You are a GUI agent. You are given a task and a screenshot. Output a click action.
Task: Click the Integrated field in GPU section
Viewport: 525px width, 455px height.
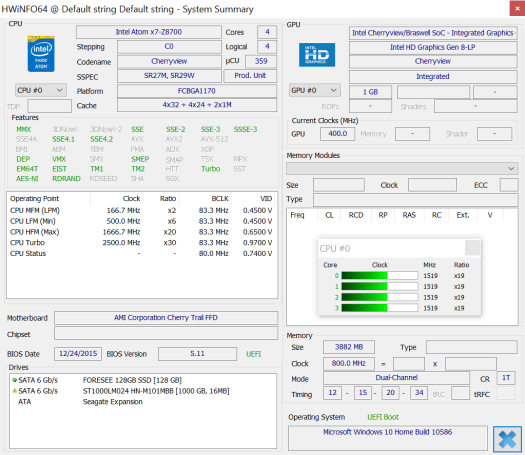[433, 77]
